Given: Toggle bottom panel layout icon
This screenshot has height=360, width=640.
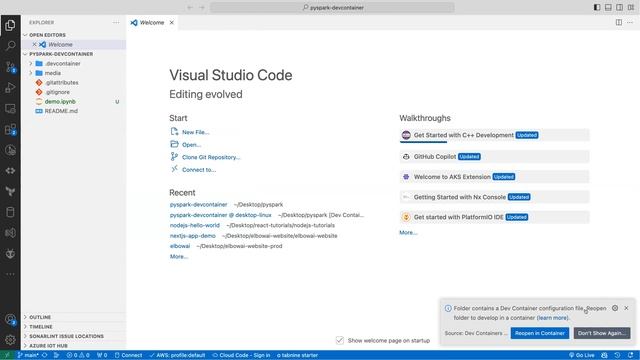Looking at the screenshot, I should [608, 7].
